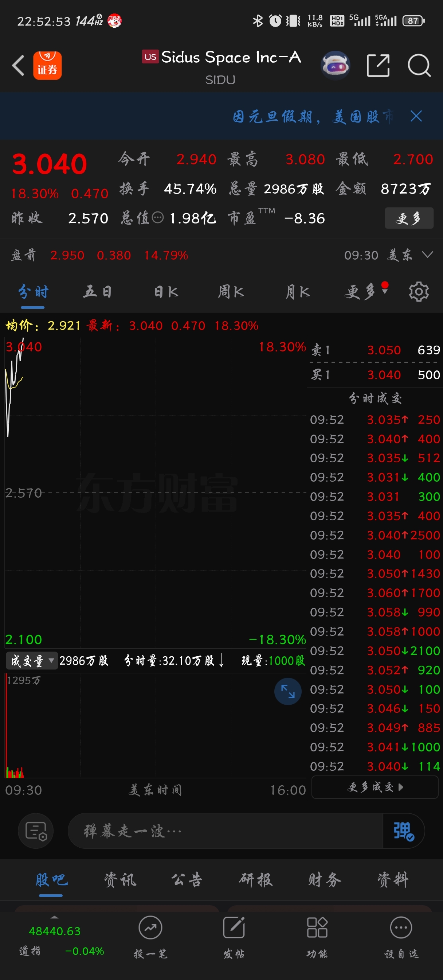Tap the 弹幕走一波 input field
The height and width of the screenshot is (980, 443).
[x=225, y=831]
